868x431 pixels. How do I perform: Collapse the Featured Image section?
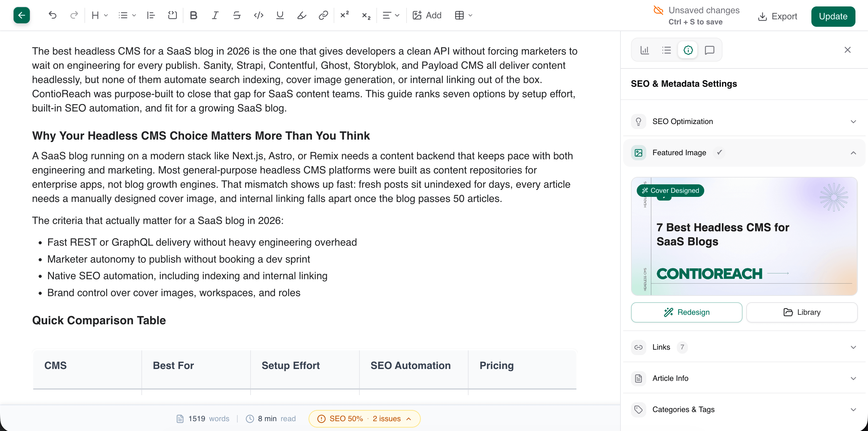click(x=744, y=153)
